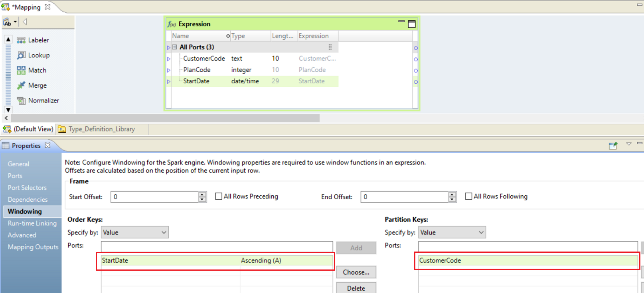Close the Mapping editor tab
The width and height of the screenshot is (644, 293).
point(47,7)
